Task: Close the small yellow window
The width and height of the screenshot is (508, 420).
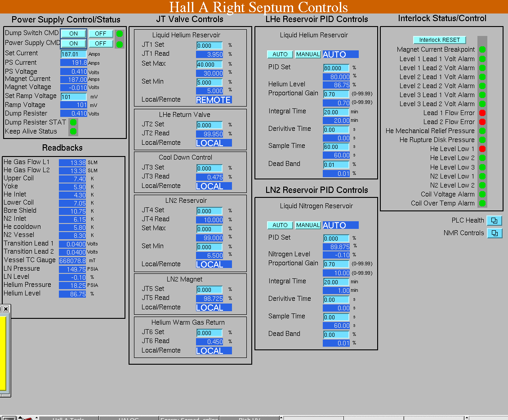Action: click(x=6, y=309)
